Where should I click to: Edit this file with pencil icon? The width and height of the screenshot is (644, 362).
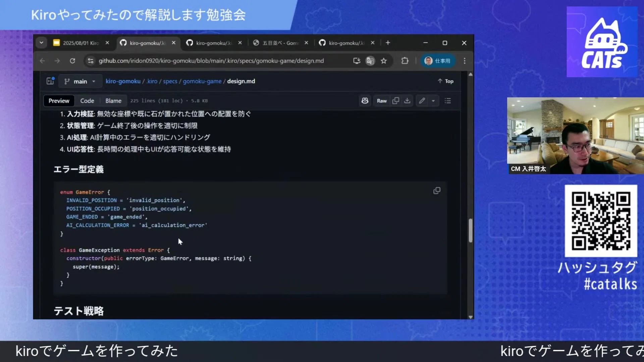coord(422,101)
